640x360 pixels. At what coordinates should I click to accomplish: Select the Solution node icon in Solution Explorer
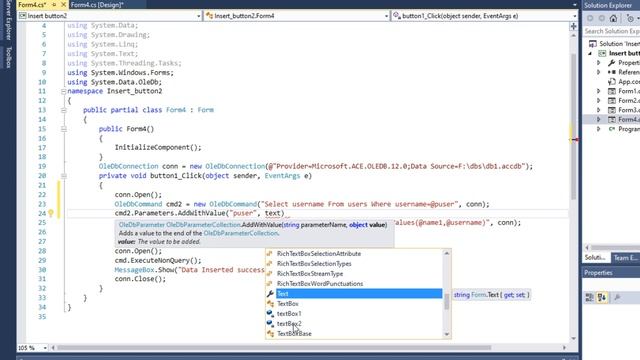[x=593, y=44]
